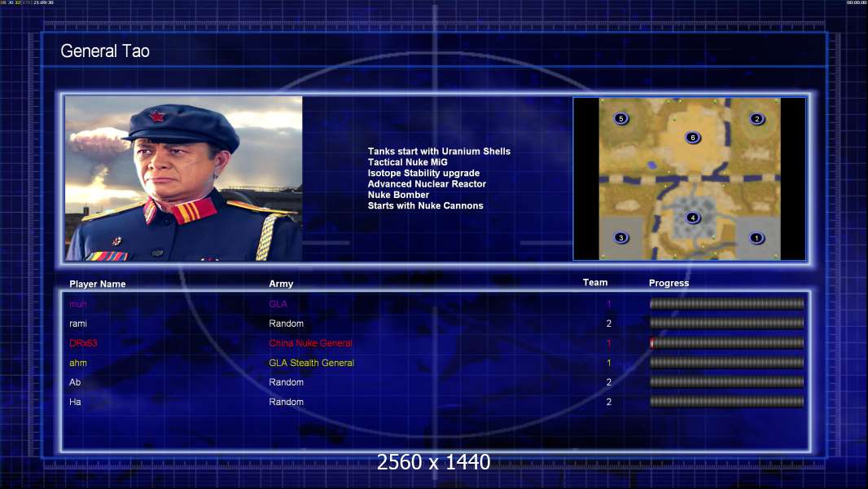Click the Army column header
Screen dimensions: 868x489
tap(281, 284)
